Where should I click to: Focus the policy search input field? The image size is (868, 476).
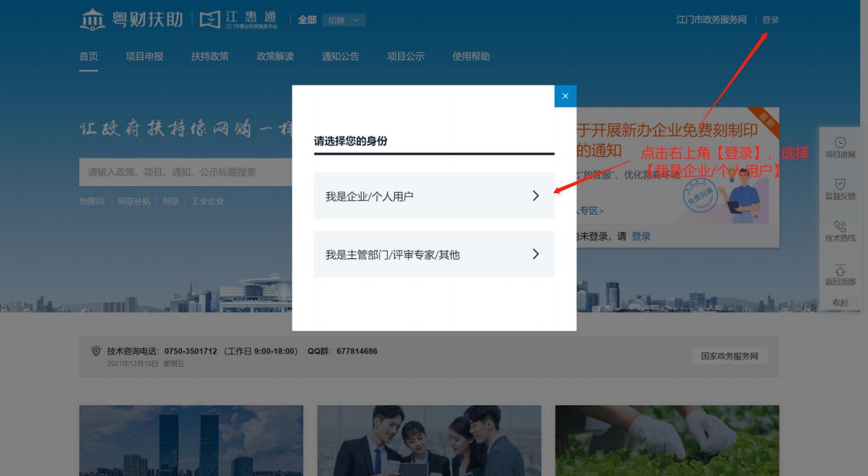point(185,172)
